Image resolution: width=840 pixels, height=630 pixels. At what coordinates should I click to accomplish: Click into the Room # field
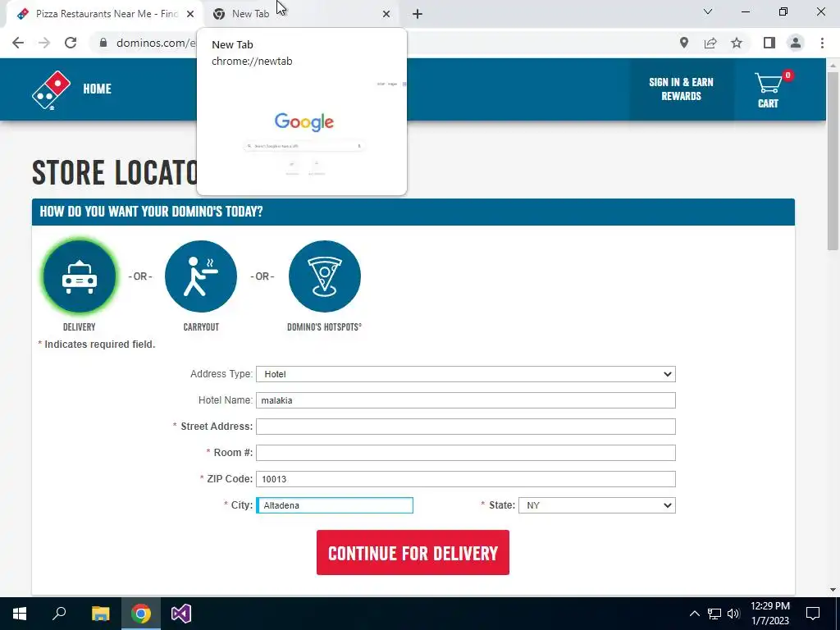point(466,453)
